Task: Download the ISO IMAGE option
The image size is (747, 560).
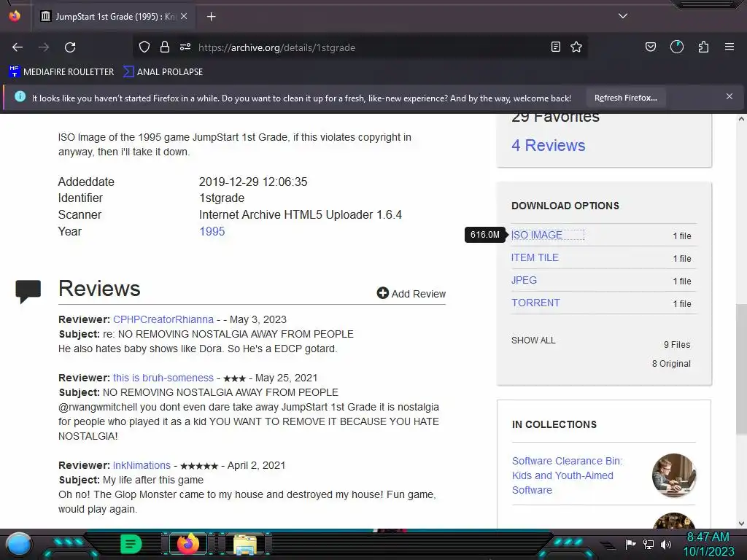Action: 537,235
